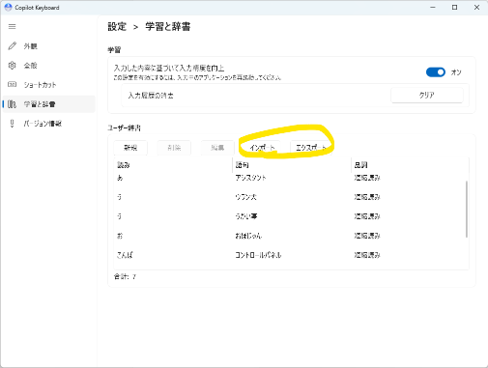Sort by the 品詞 column header

tap(361, 165)
